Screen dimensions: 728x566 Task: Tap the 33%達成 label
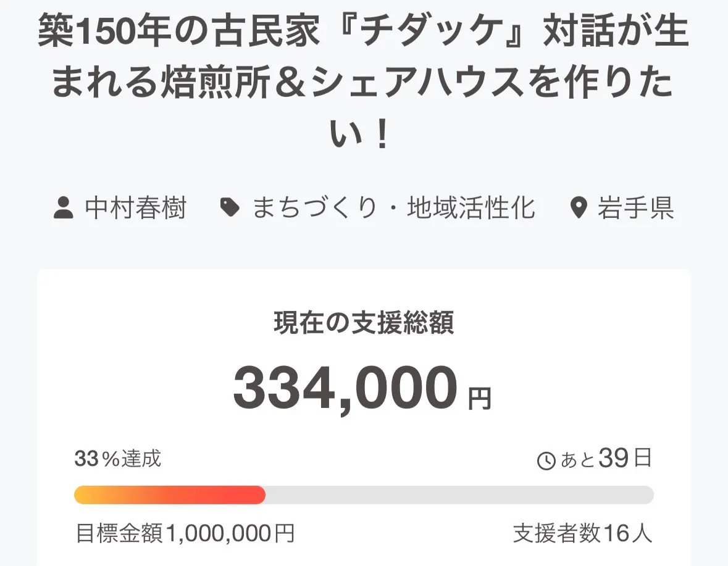117,459
